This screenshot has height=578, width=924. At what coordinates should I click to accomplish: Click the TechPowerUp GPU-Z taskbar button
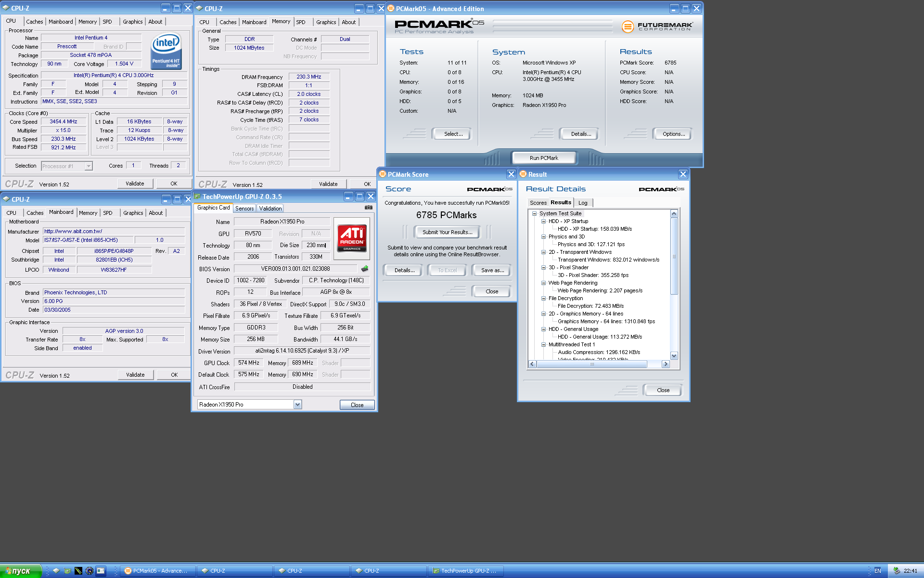click(x=466, y=571)
